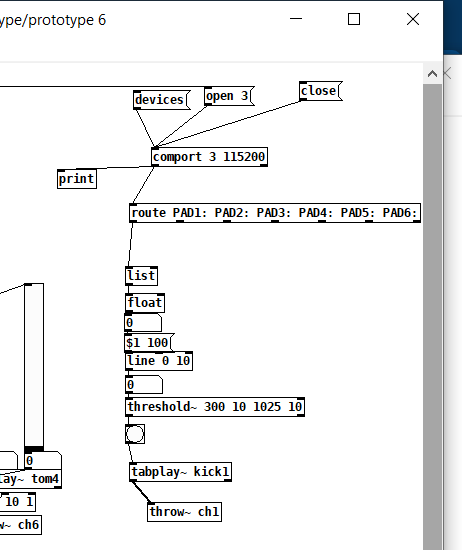The image size is (471, 550).
Task: Click the number box below float
Action: tap(143, 323)
